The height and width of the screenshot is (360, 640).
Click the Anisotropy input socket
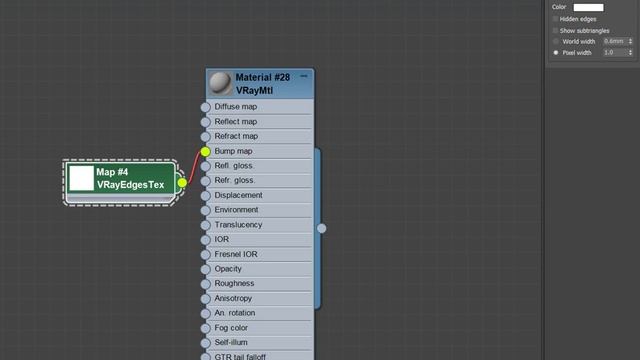(206, 299)
